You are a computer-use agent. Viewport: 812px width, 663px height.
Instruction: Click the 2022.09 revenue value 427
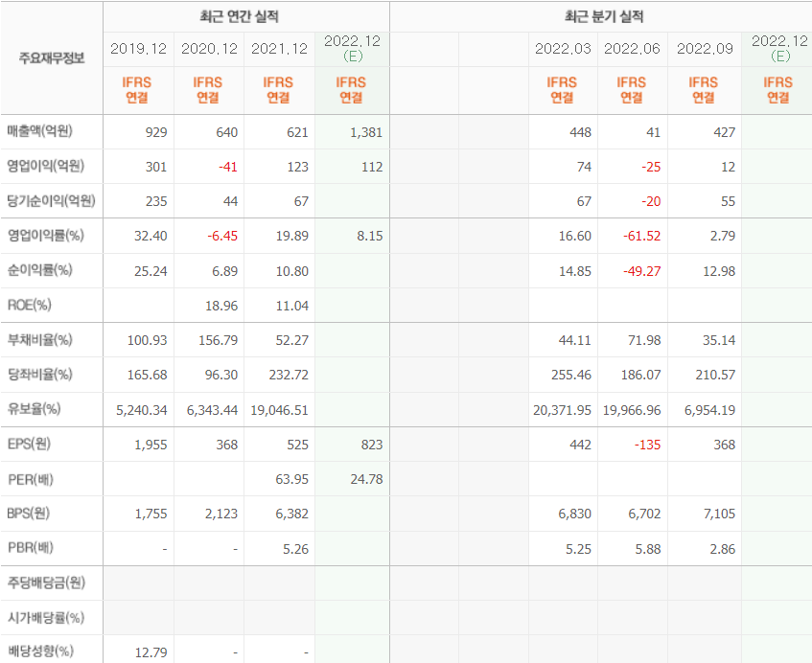(724, 132)
